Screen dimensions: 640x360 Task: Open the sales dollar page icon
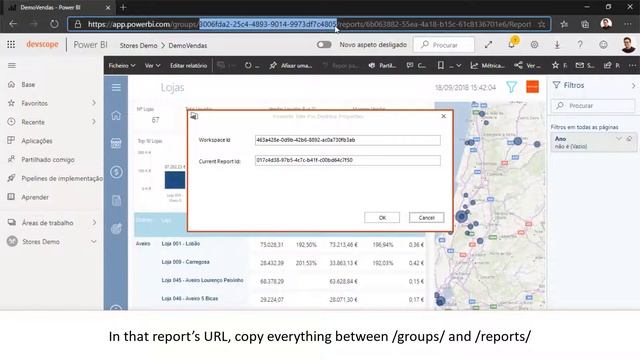click(x=116, y=172)
